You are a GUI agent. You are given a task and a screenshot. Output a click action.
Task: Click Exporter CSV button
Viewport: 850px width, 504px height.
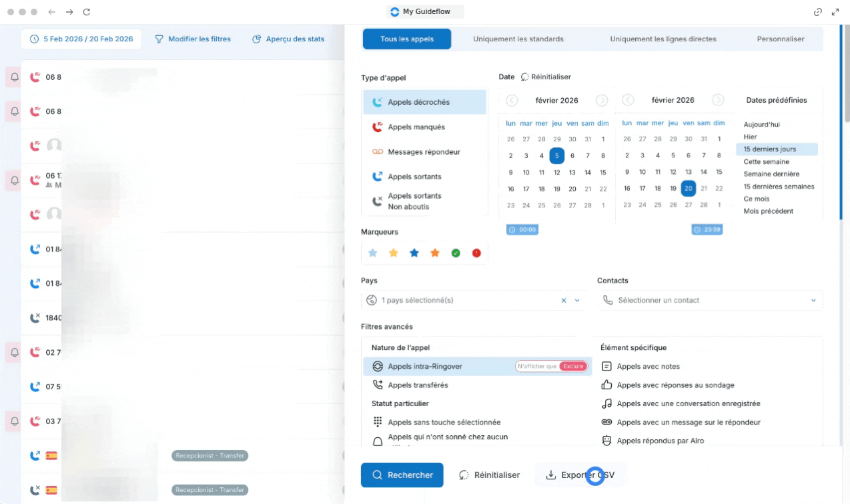pos(580,475)
